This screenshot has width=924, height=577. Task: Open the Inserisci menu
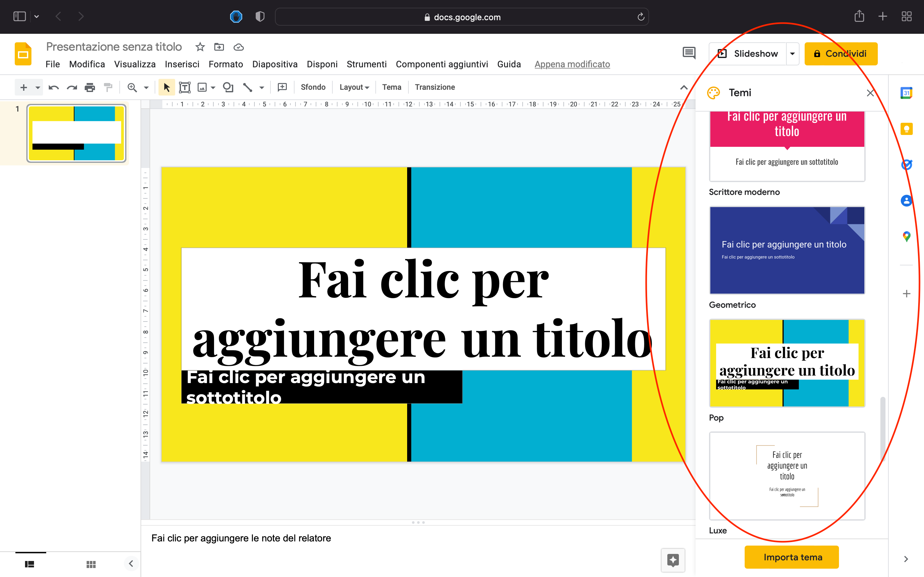[182, 64]
